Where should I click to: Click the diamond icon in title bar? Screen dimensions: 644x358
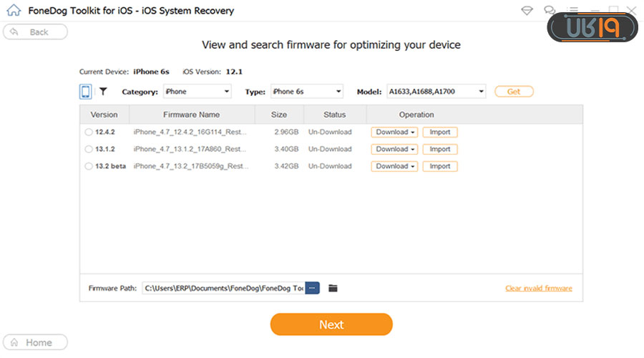527,11
